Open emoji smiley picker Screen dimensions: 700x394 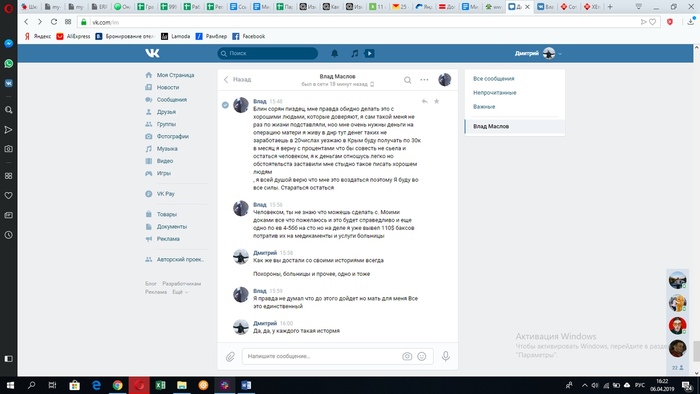(x=422, y=356)
